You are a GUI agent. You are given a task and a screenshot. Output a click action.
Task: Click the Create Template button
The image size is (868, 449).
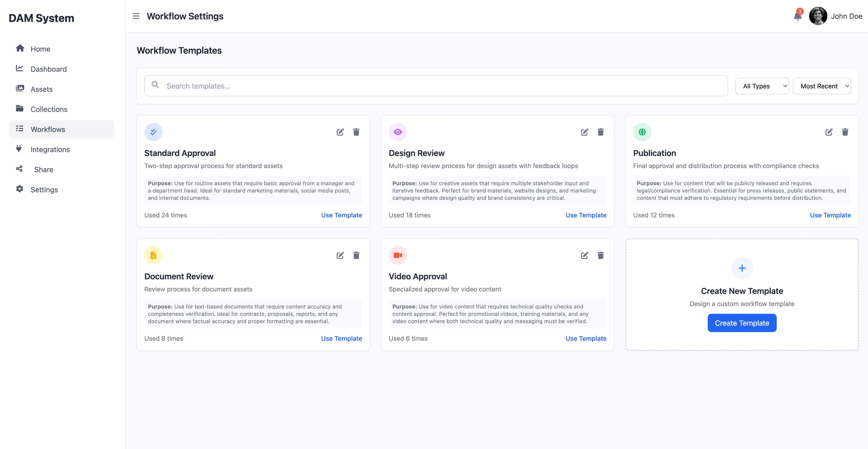pyautogui.click(x=742, y=323)
